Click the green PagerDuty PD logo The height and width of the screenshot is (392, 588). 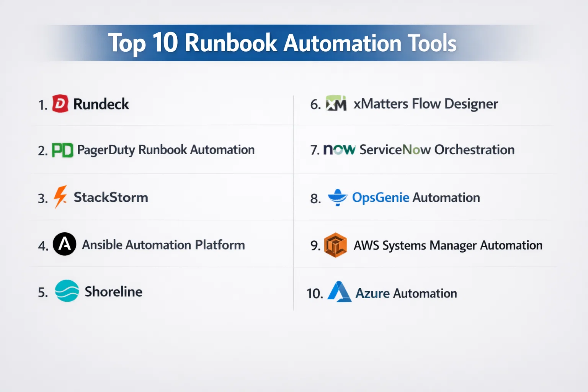62,150
